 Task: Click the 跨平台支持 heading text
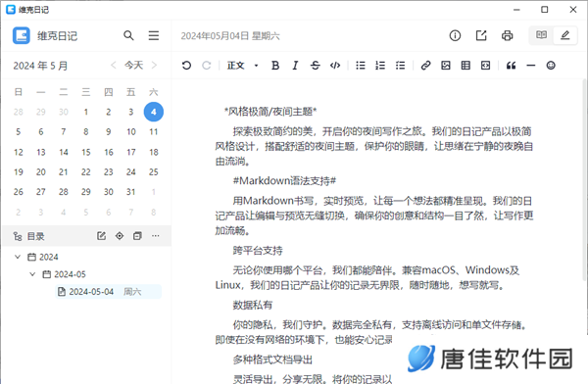point(258,251)
